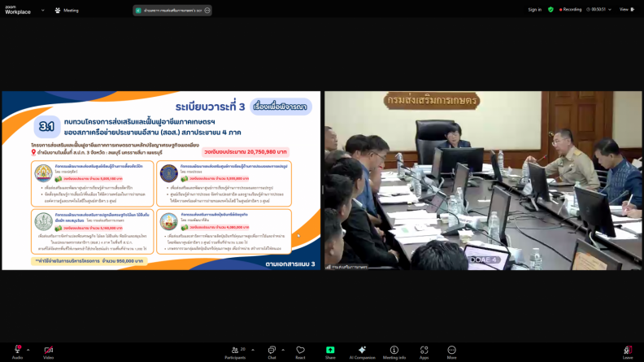Open the Participants panel
Image resolution: width=644 pixels, height=362 pixels.
tap(235, 351)
